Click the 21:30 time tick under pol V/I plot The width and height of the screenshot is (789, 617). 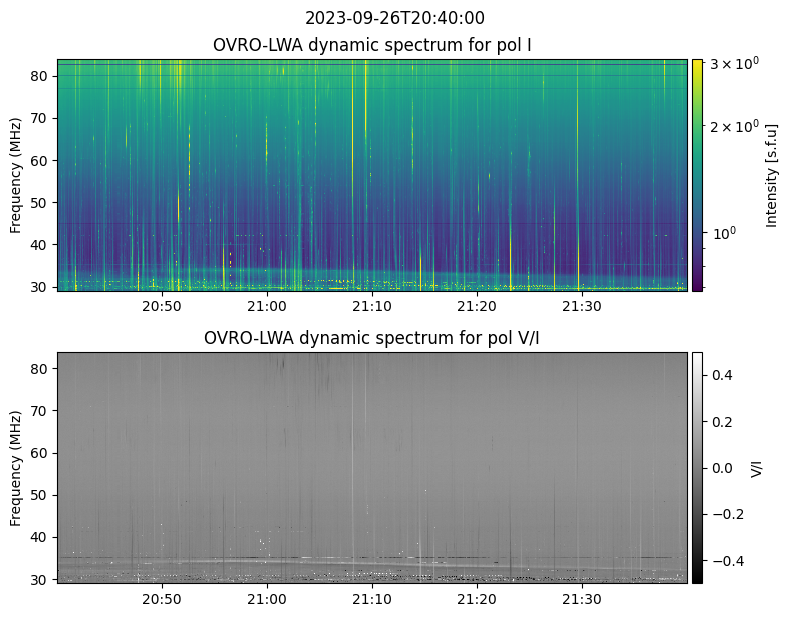pos(582,599)
